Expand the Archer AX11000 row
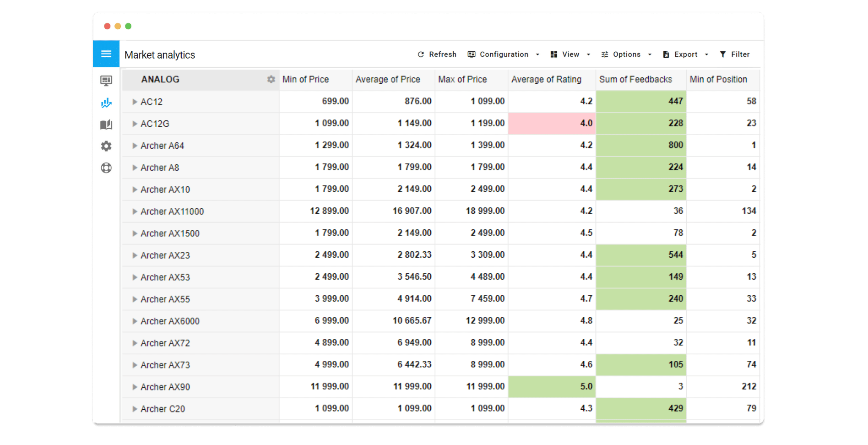This screenshot has width=868, height=445. point(135,212)
